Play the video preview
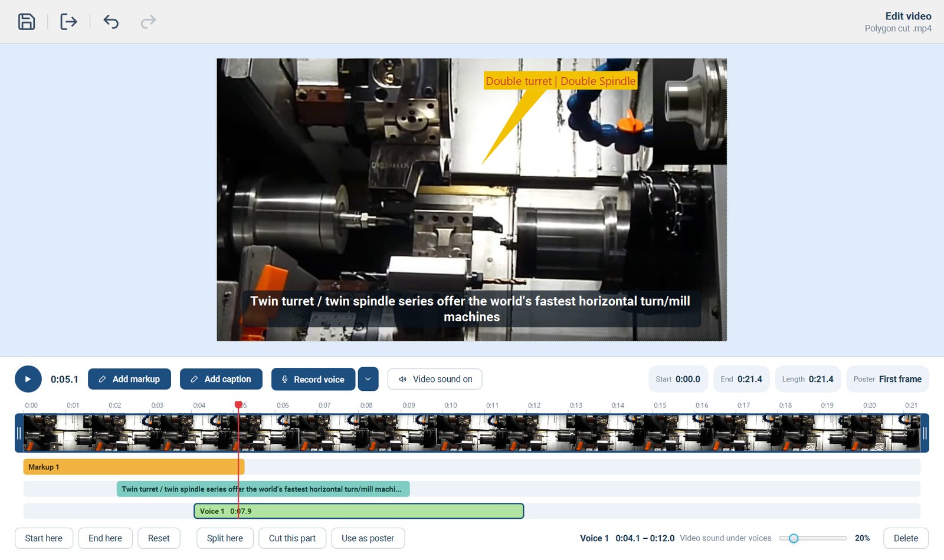This screenshot has height=560, width=944. 28,379
